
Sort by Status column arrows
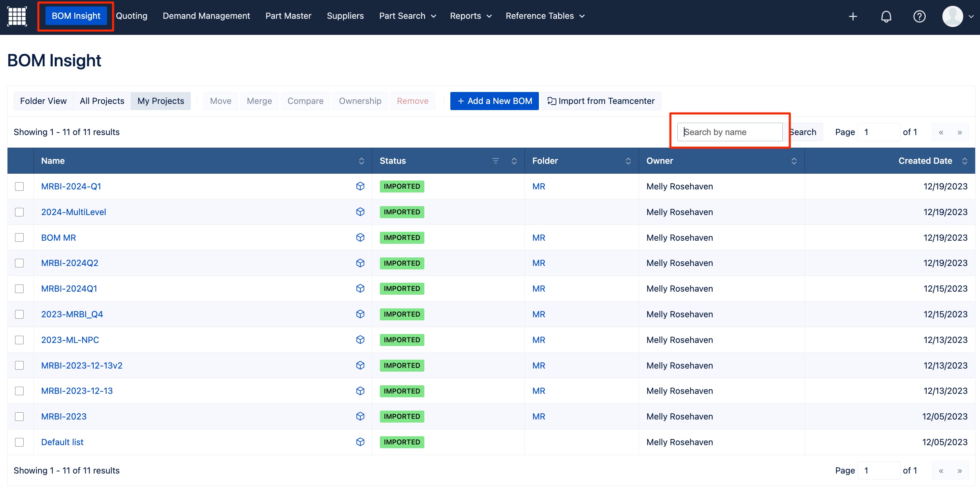tap(514, 161)
